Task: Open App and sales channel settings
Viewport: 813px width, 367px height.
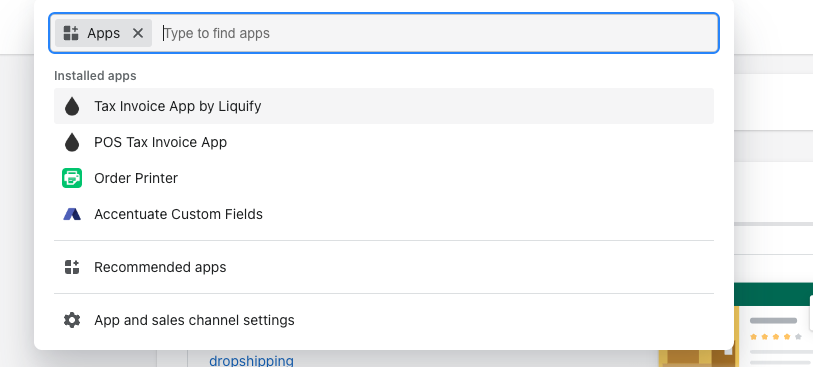Action: point(384,320)
